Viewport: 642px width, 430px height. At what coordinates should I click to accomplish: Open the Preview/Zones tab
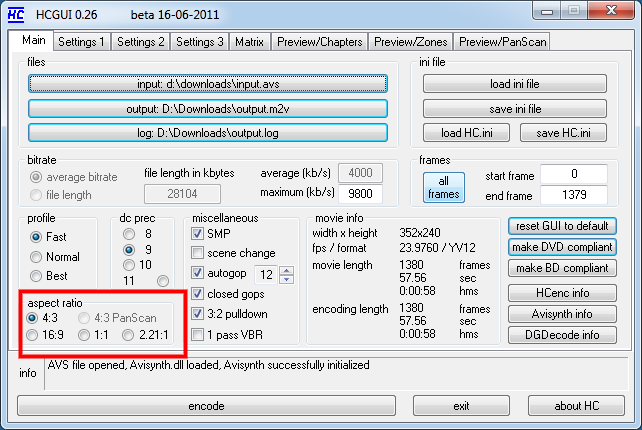pyautogui.click(x=411, y=42)
